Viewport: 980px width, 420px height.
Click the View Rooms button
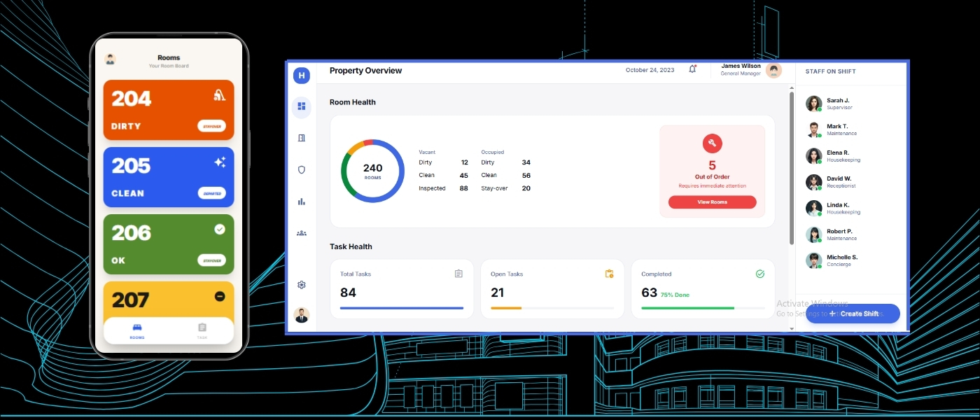712,202
